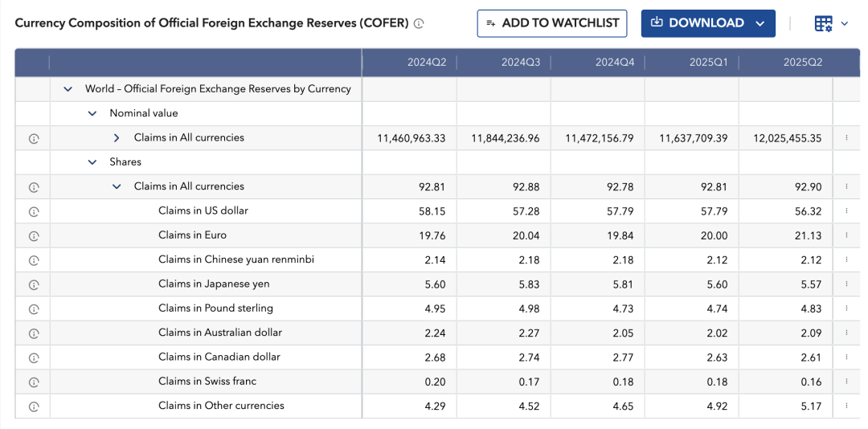Collapse the World Official Foreign Exchange Reserves group
Image resolution: width=868 pixels, height=429 pixels.
point(68,89)
